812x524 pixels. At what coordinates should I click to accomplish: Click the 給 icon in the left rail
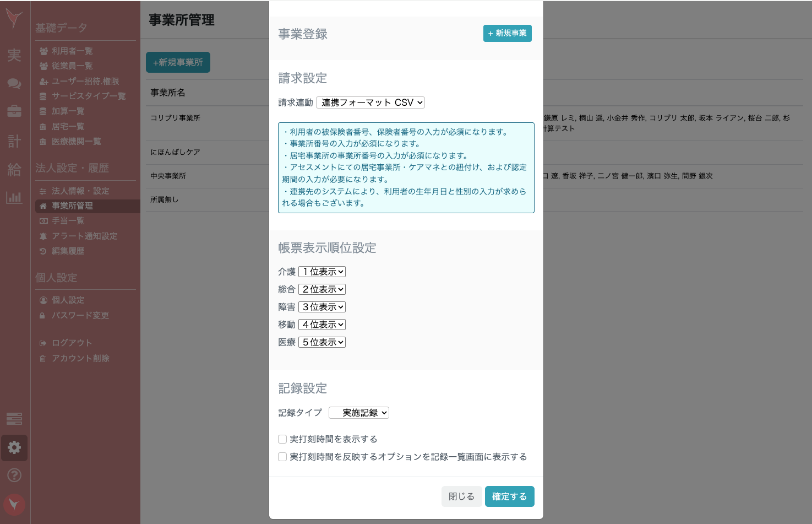click(14, 170)
